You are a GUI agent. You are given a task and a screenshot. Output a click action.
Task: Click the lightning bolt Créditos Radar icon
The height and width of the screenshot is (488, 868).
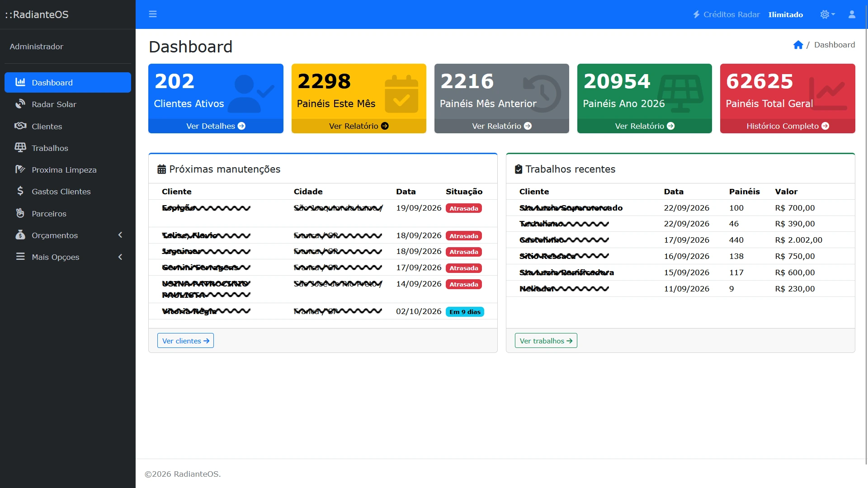[x=696, y=14]
